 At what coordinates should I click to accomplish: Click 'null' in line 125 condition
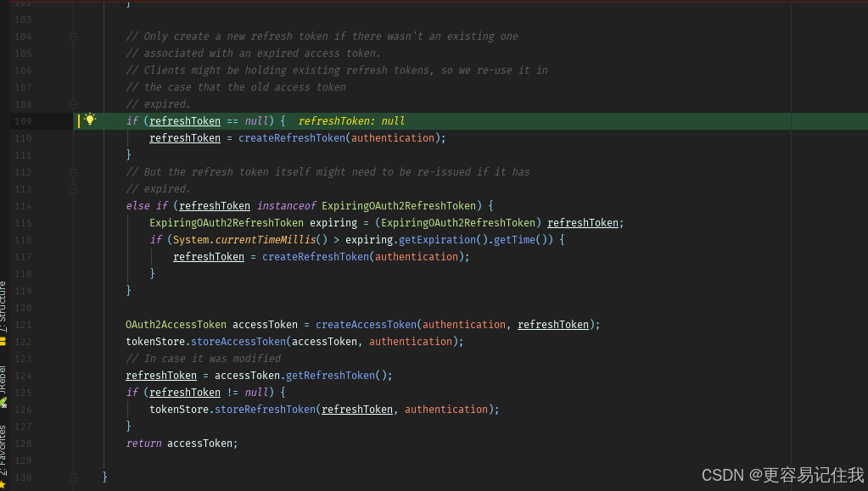(256, 393)
